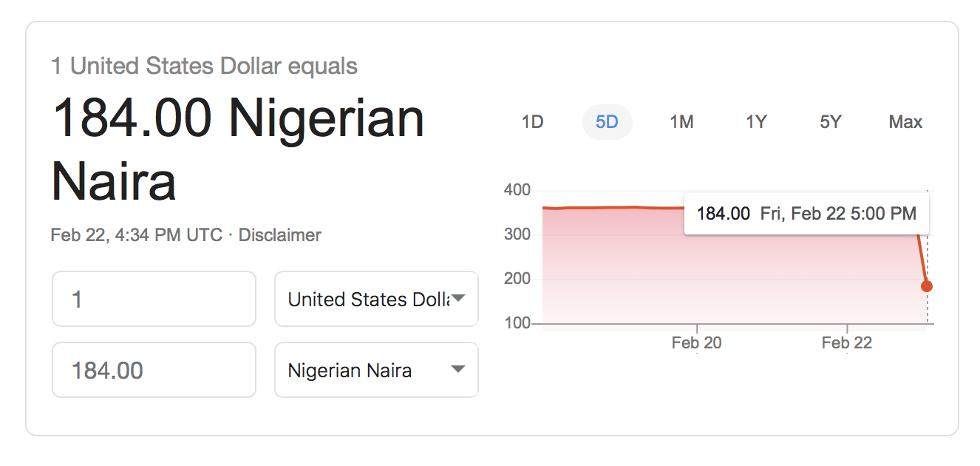The width and height of the screenshot is (980, 466).
Task: Select the 5D chart range tab
Action: pyautogui.click(x=607, y=122)
